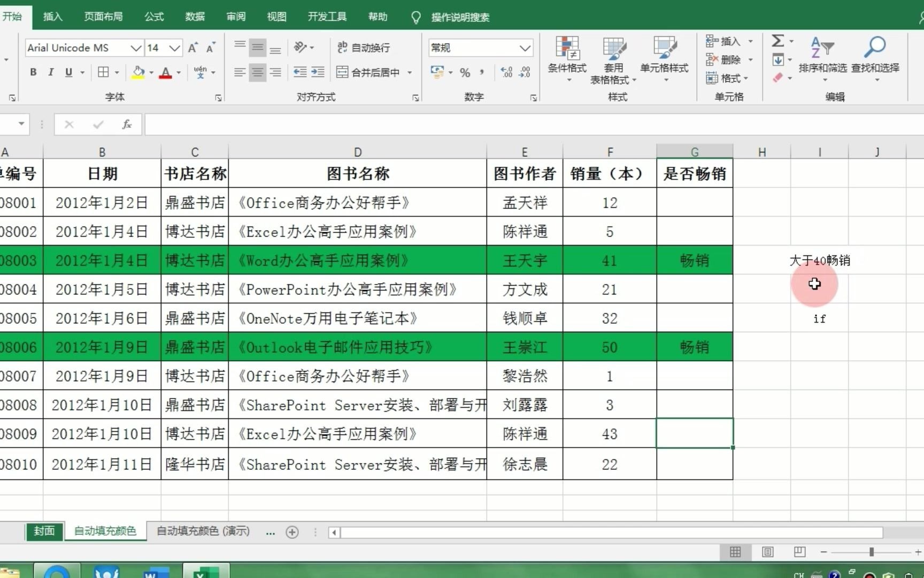Switch to Normal view icon
Viewport: 924px width, 578px height.
pos(735,552)
